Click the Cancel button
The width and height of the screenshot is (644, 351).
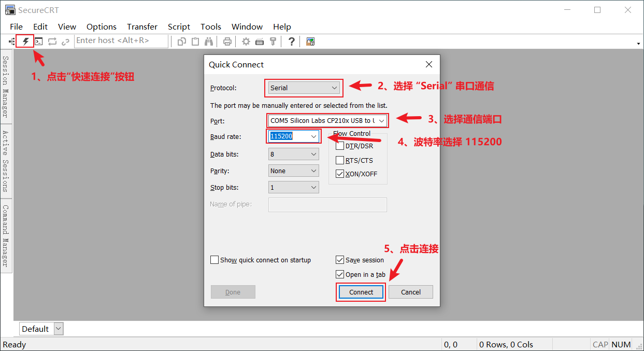411,292
